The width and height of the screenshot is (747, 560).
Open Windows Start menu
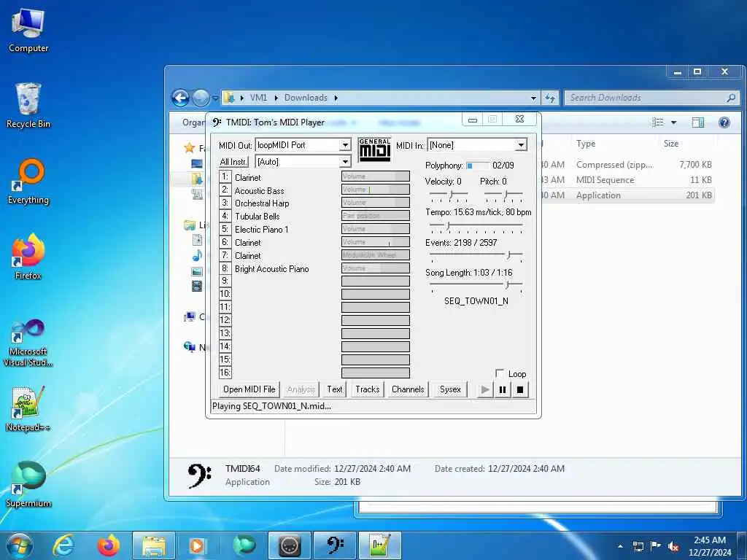[20, 545]
